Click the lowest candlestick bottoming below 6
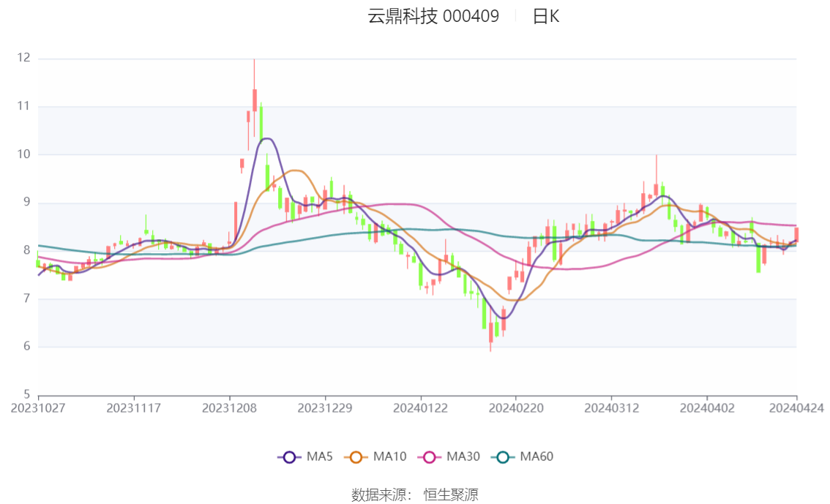 490,332
